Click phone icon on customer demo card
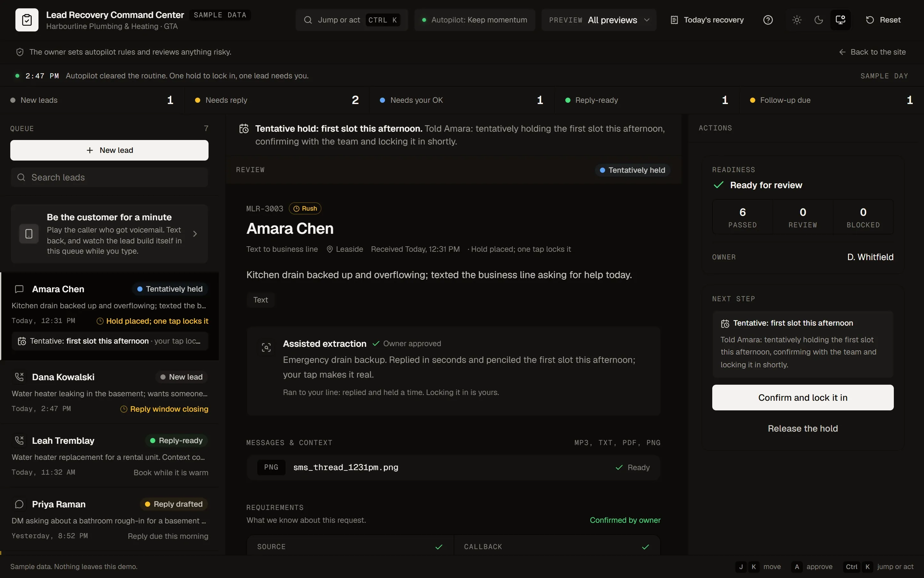Image resolution: width=924 pixels, height=578 pixels. coord(29,233)
